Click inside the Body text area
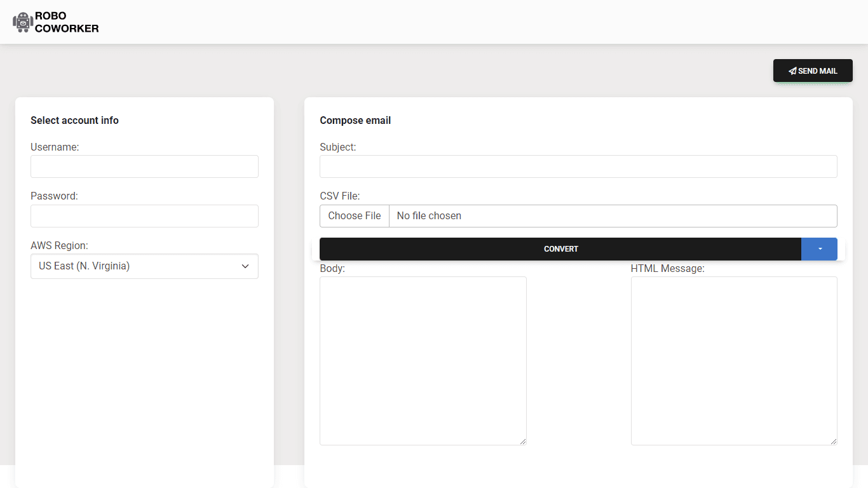This screenshot has width=868, height=488. pyautogui.click(x=423, y=361)
